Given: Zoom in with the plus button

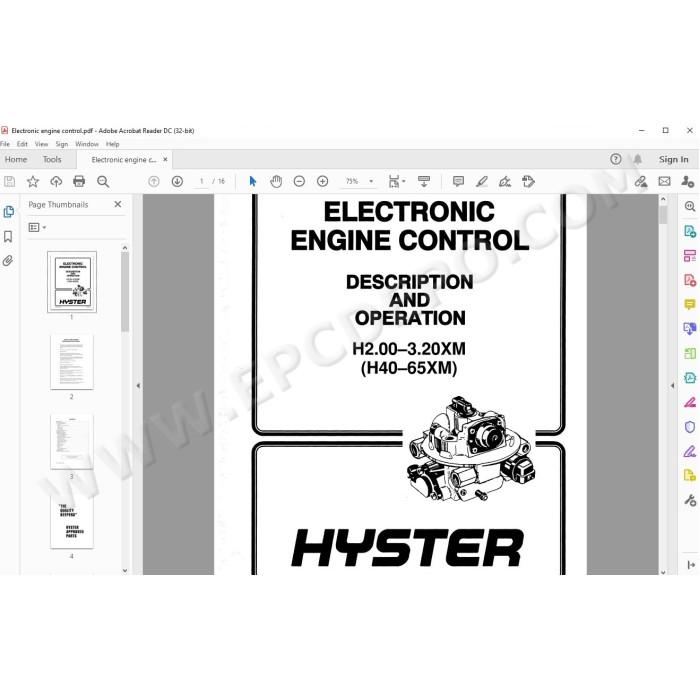Looking at the screenshot, I should [322, 181].
